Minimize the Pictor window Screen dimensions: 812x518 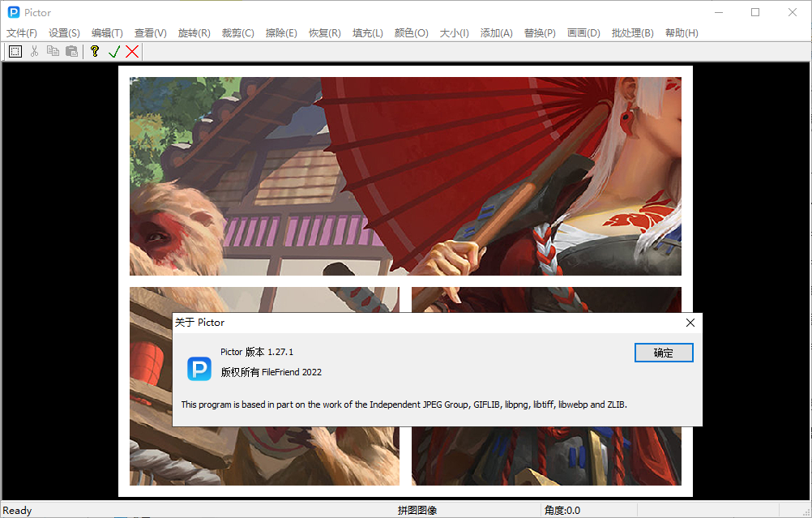[719, 12]
